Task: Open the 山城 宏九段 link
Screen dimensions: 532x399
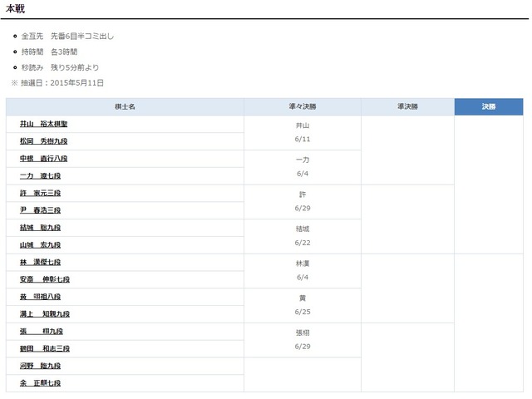Action: (x=41, y=245)
